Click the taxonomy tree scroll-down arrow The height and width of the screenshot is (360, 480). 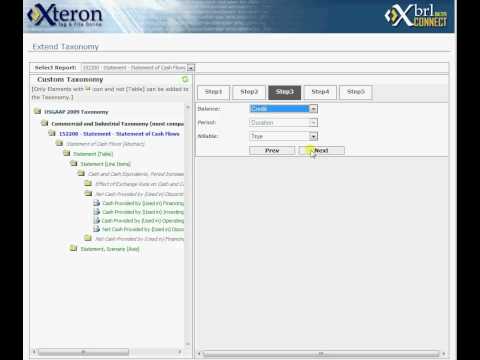188,344
